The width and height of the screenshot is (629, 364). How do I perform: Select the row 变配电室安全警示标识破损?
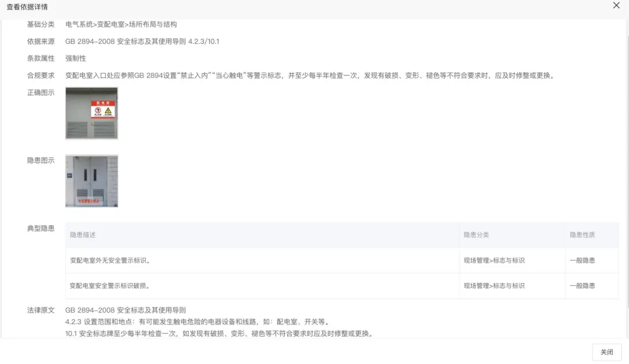click(110, 286)
